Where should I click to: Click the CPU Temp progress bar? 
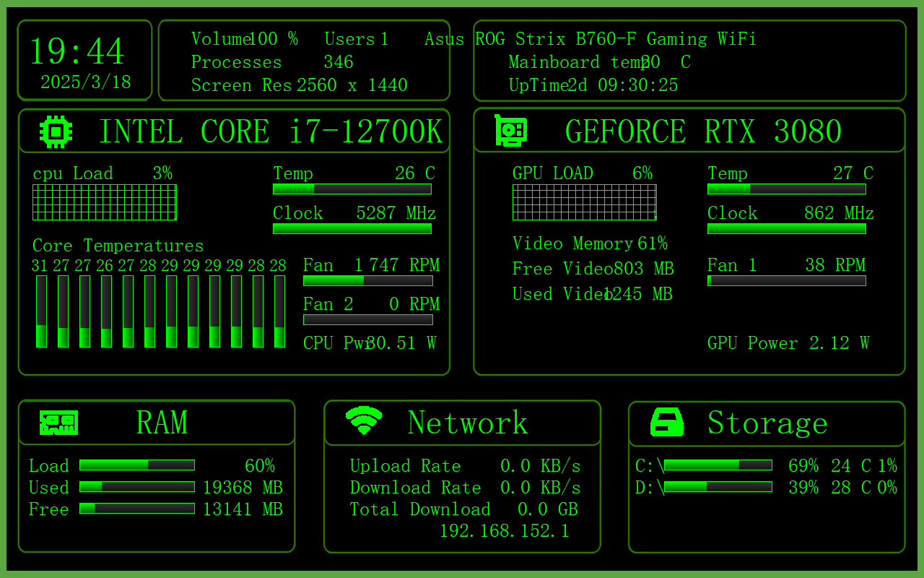tap(352, 189)
